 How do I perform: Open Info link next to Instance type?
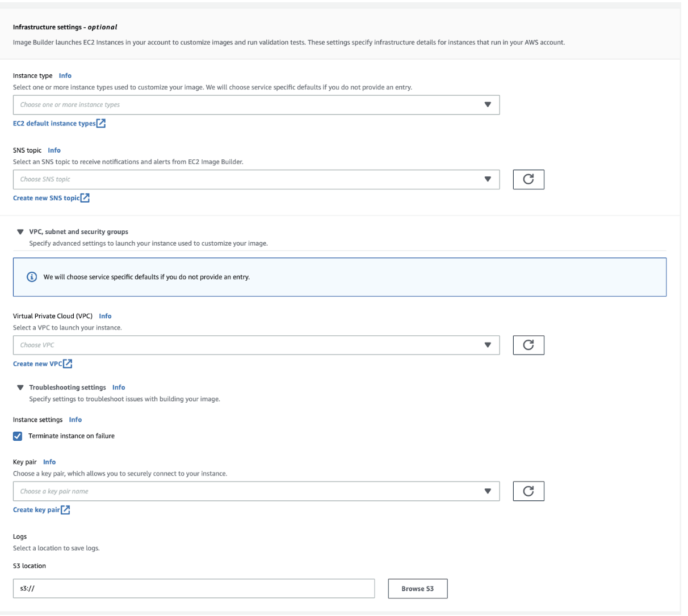coord(65,75)
